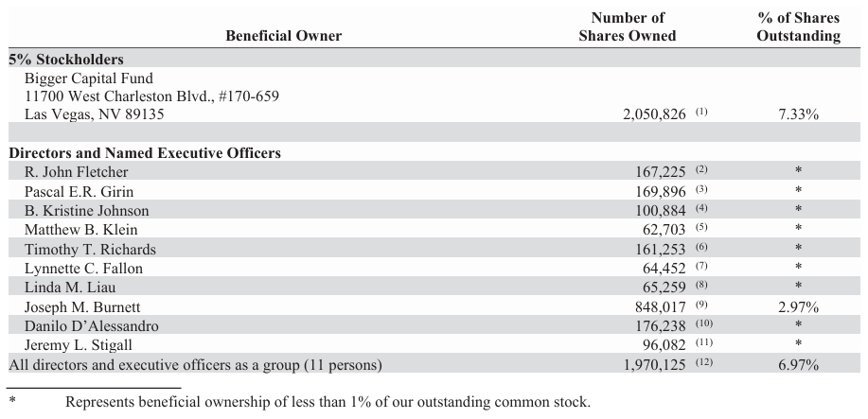Click the Joseph M. Burnett 2.97% cell

pos(799,306)
